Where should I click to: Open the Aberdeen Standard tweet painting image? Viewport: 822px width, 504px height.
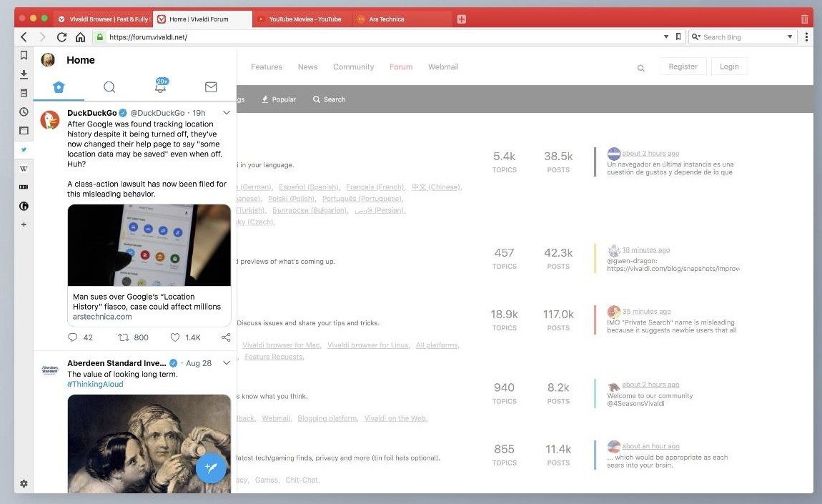coord(149,444)
